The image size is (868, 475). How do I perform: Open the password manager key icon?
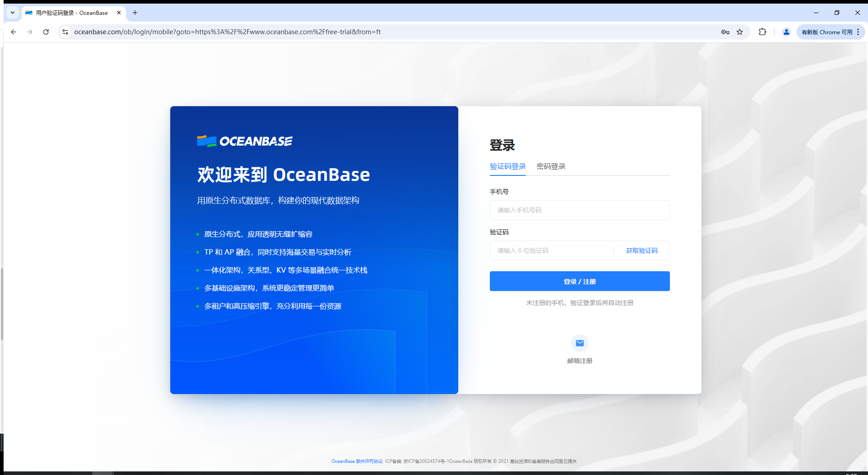(x=725, y=32)
